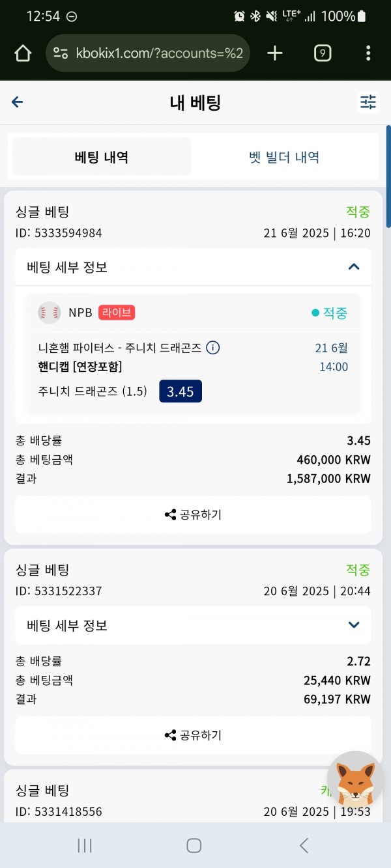The image size is (391, 868).
Task: Switch to the 벳 빌더 내역 tab
Action: (x=284, y=157)
